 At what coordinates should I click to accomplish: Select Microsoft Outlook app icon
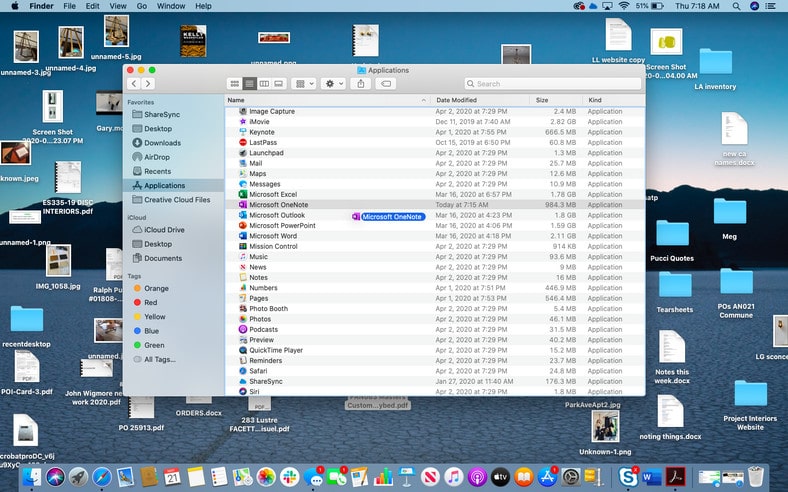[x=243, y=215]
